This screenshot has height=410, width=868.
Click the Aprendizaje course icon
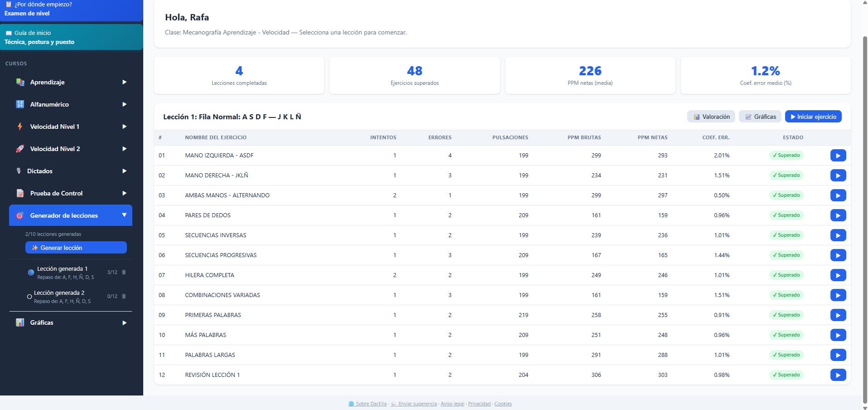pyautogui.click(x=20, y=82)
